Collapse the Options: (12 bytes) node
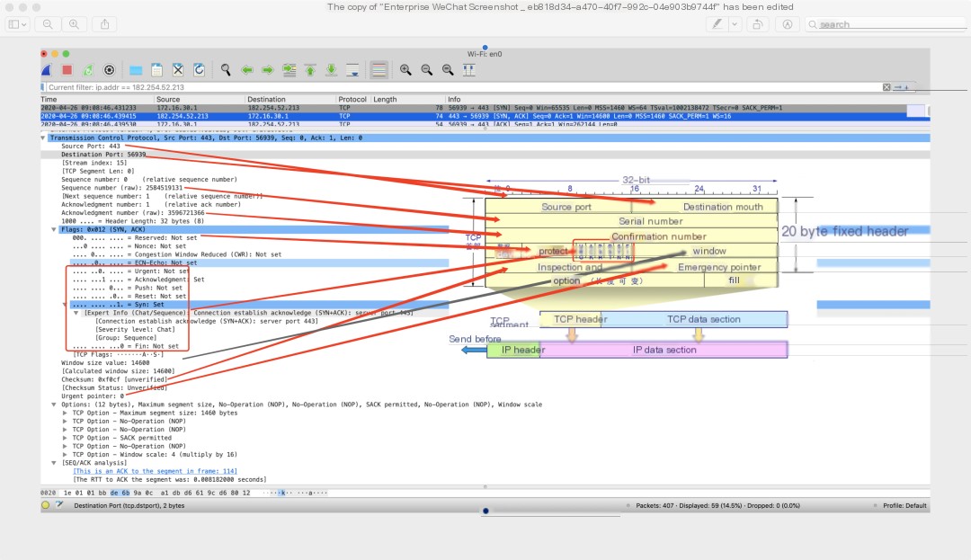The image size is (971, 560). [54, 404]
